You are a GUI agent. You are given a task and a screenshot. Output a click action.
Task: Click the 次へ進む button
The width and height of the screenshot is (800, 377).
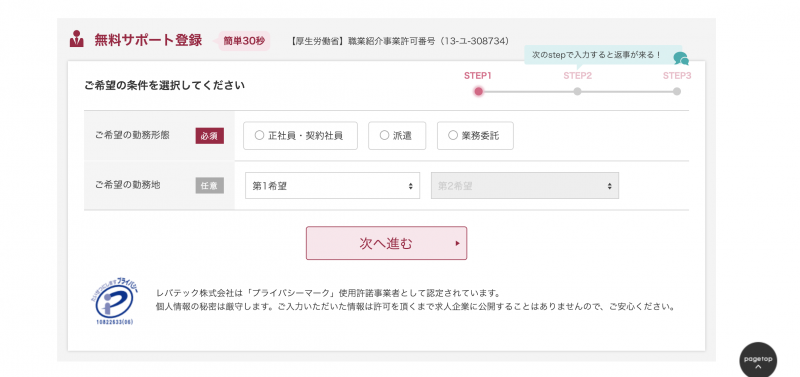point(386,243)
